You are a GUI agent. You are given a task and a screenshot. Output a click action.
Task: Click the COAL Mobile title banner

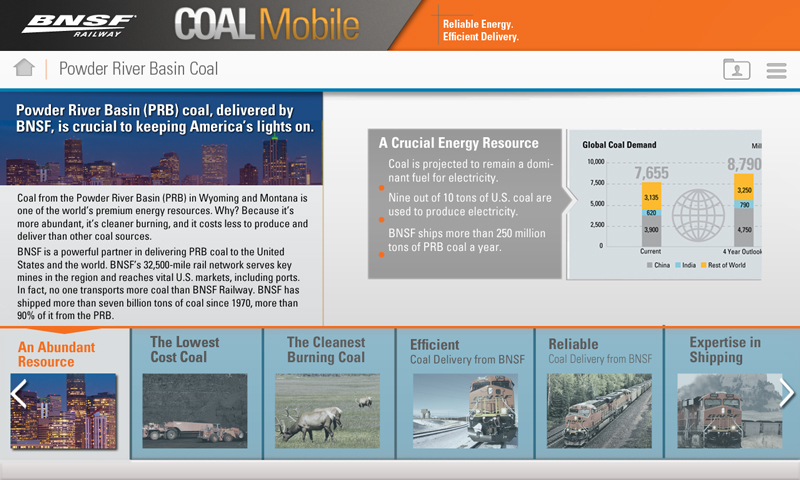coord(265,24)
